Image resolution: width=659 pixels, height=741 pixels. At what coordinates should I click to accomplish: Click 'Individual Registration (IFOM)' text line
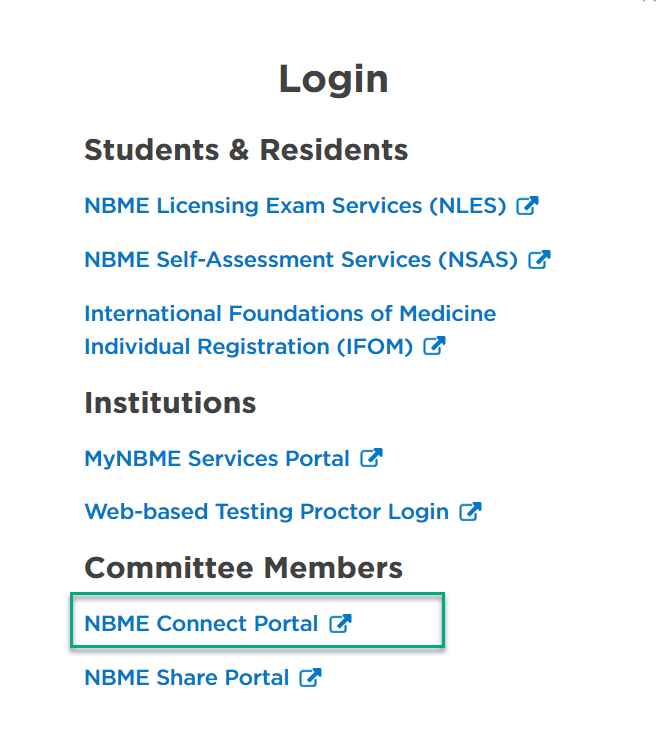click(x=249, y=347)
